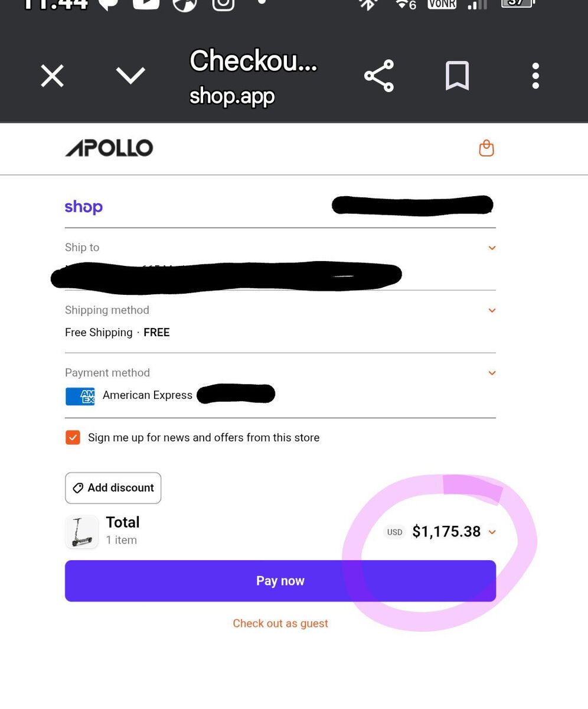Tap the Apollo store logo
Image resolution: width=588 pixels, height=709 pixels.
(109, 148)
